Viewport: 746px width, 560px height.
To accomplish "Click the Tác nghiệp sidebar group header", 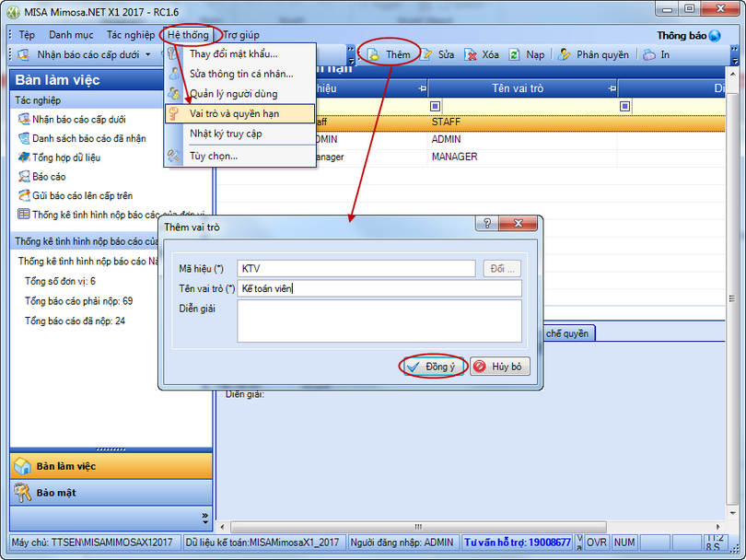I will 87,100.
